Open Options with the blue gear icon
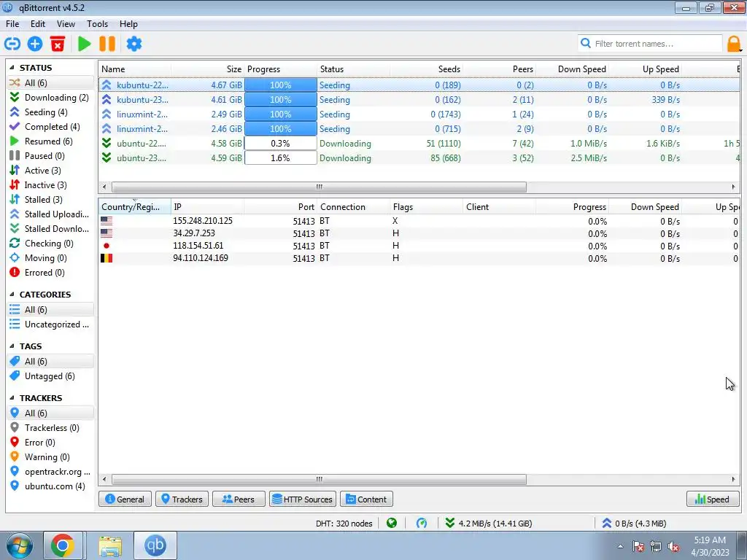Image resolution: width=747 pixels, height=560 pixels. point(134,44)
